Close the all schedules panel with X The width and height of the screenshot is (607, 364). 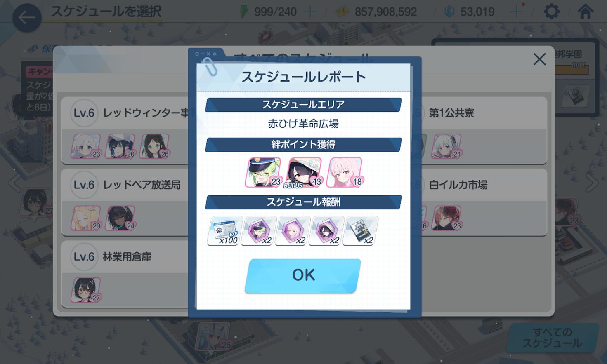pyautogui.click(x=539, y=59)
